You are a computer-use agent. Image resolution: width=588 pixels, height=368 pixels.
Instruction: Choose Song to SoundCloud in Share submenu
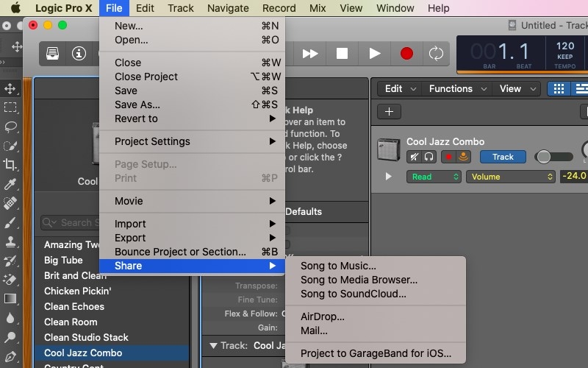(353, 294)
